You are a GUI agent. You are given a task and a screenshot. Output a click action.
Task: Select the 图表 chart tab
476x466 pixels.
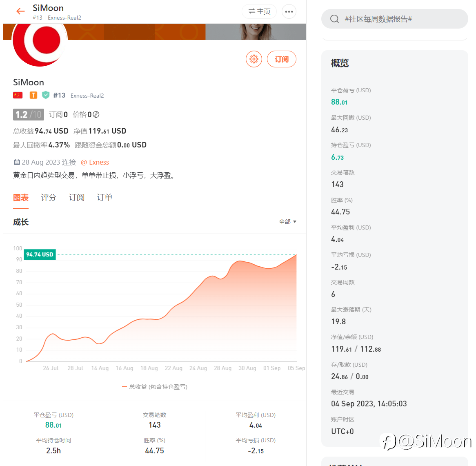[21, 197]
